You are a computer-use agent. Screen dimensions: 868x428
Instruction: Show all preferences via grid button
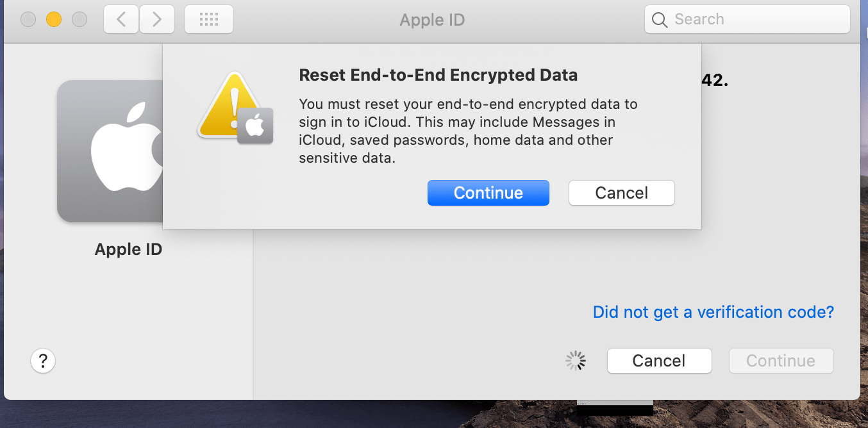209,20
